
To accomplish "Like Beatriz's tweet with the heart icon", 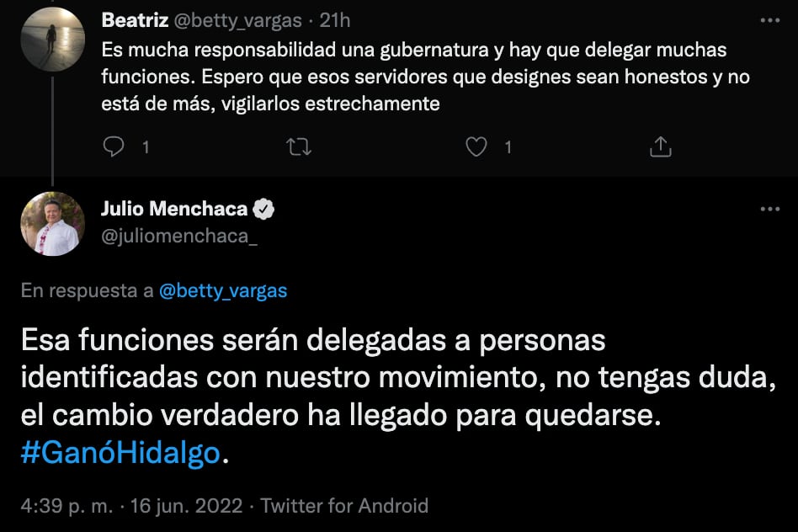I will coord(476,146).
